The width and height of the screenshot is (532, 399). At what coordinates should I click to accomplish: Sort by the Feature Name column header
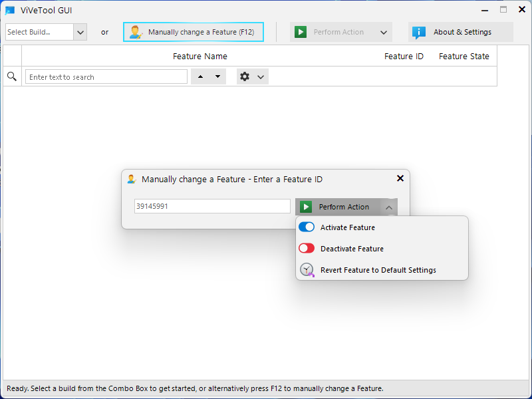pos(200,57)
